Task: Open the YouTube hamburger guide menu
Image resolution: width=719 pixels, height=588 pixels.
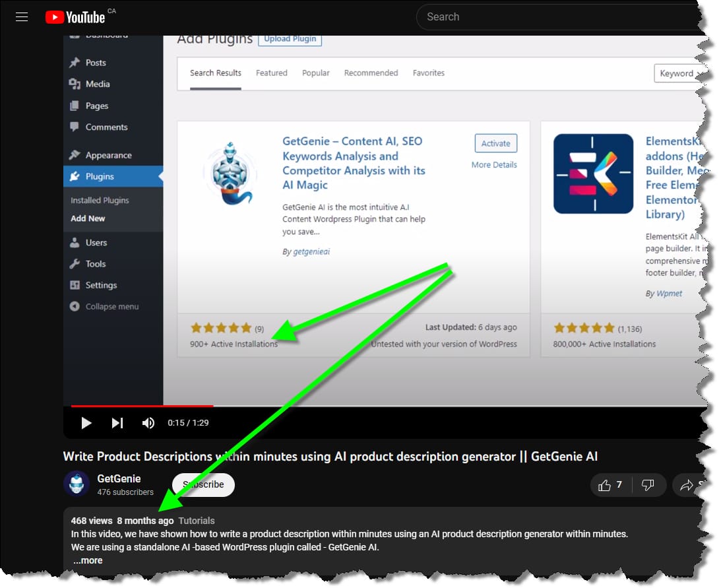Action: point(22,17)
